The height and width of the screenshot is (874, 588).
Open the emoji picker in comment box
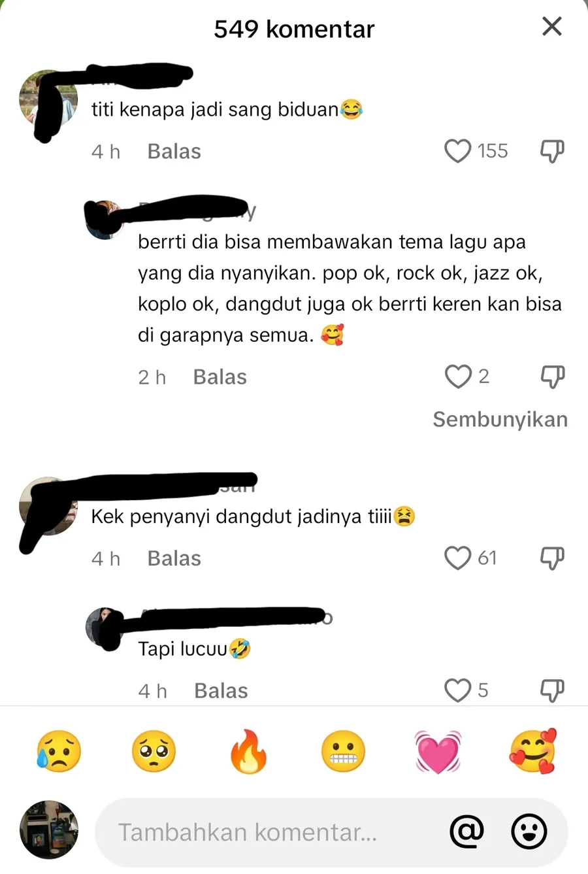pyautogui.click(x=529, y=832)
